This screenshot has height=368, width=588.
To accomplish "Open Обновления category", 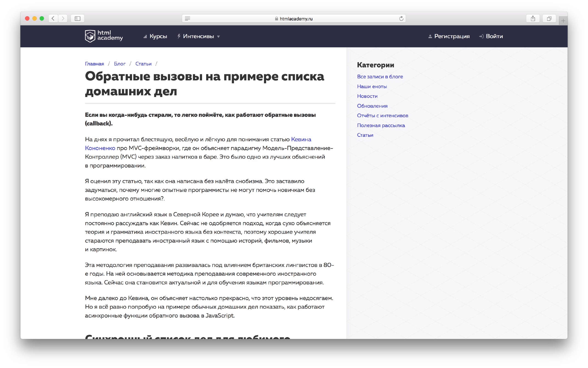I will 372,106.
